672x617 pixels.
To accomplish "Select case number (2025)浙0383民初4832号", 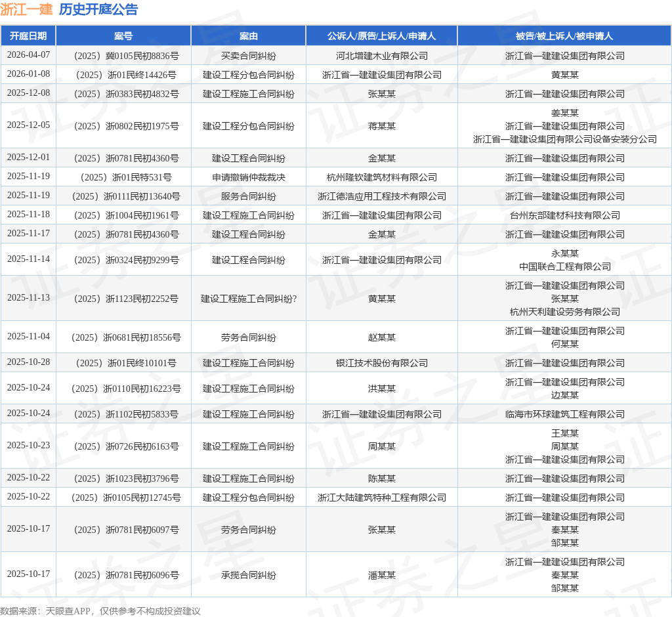I will [126, 94].
